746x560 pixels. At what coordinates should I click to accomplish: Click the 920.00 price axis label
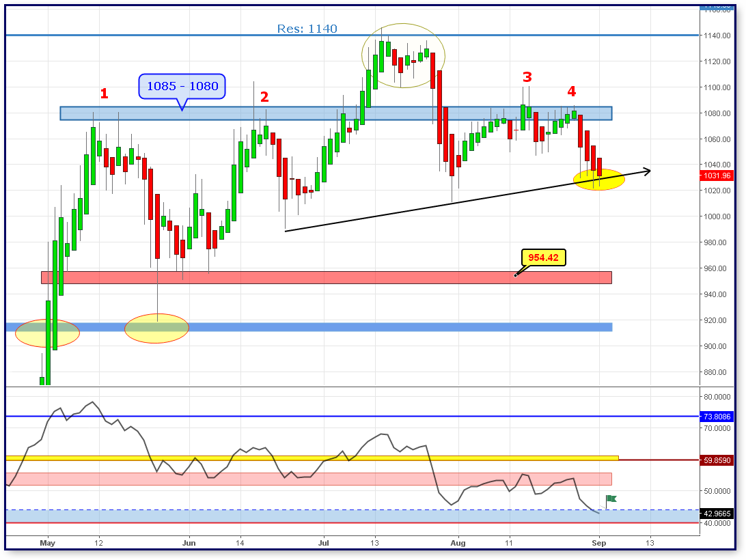coord(715,320)
